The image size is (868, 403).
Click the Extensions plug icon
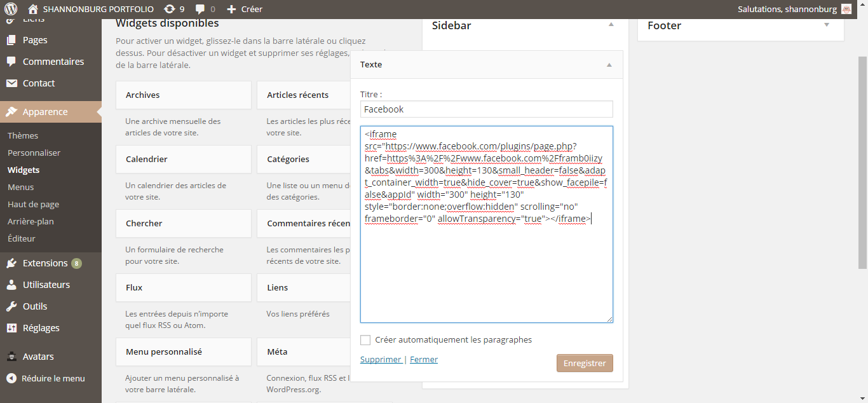pyautogui.click(x=11, y=263)
